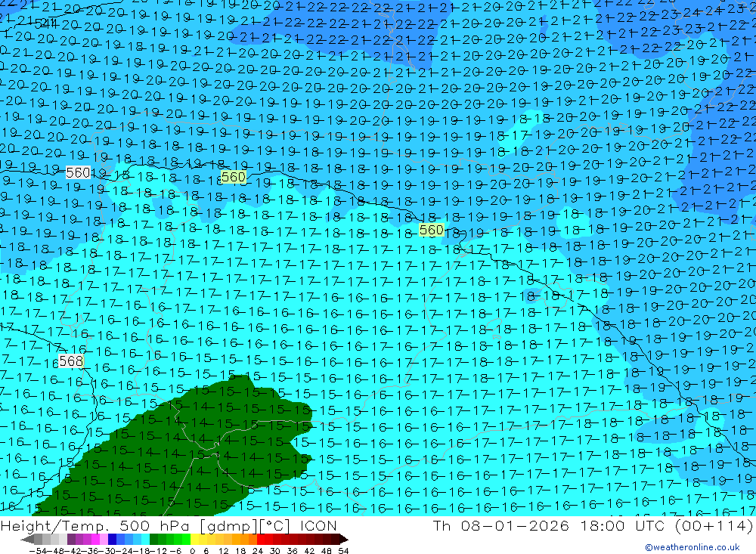The height and width of the screenshot is (554, 756).
Task: Click the 'Th 08-01-2026 18:00 UTC' timestamp
Action: pyautogui.click(x=550, y=525)
